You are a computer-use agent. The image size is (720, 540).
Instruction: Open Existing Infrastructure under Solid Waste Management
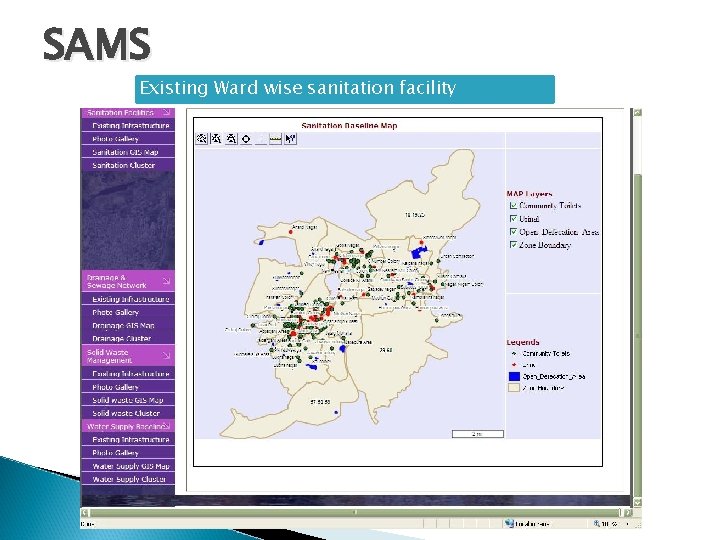pyautogui.click(x=128, y=374)
